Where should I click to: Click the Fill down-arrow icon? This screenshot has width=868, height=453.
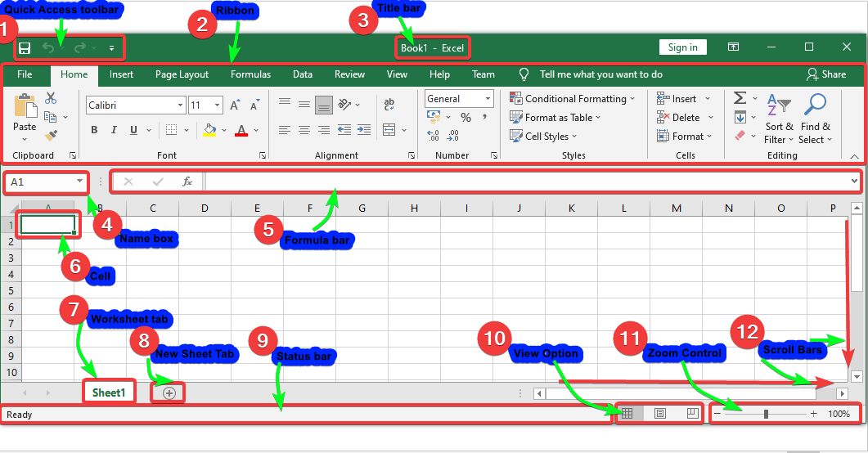pyautogui.click(x=740, y=117)
